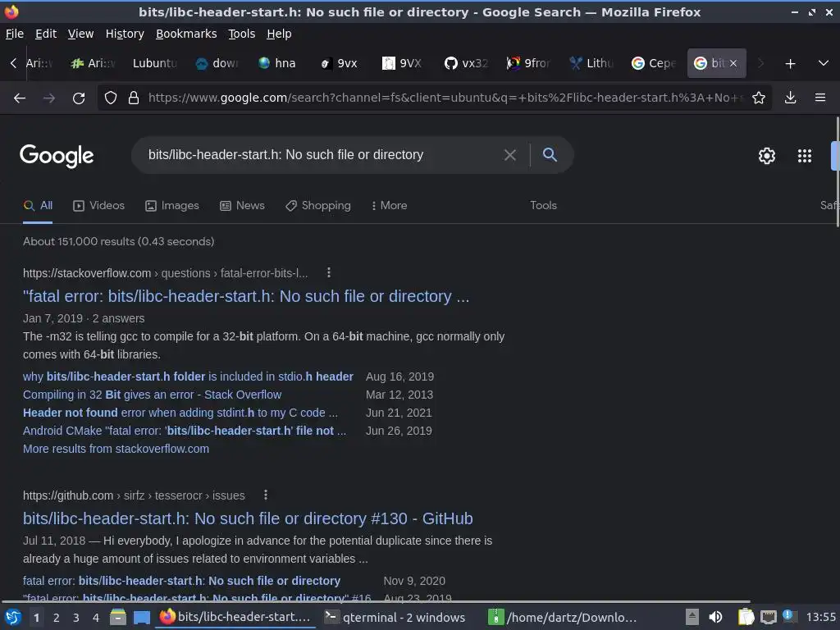Switch to the vx32 GitHub tab
840x630 pixels.
coord(466,63)
